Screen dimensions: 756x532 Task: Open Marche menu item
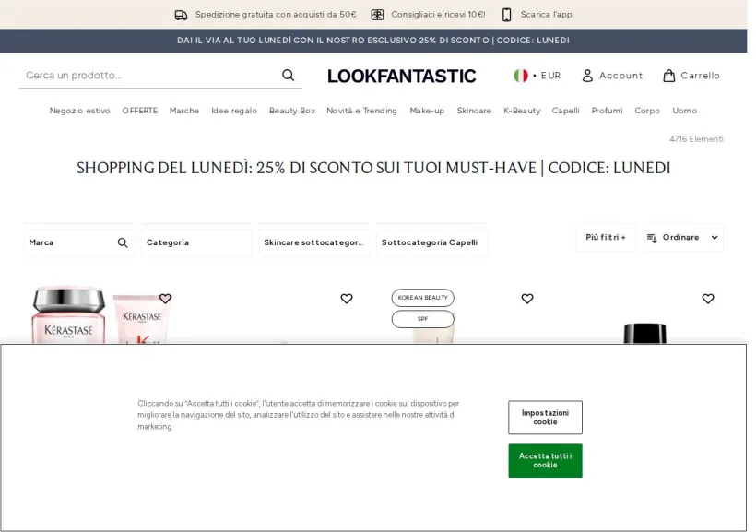pyautogui.click(x=184, y=111)
